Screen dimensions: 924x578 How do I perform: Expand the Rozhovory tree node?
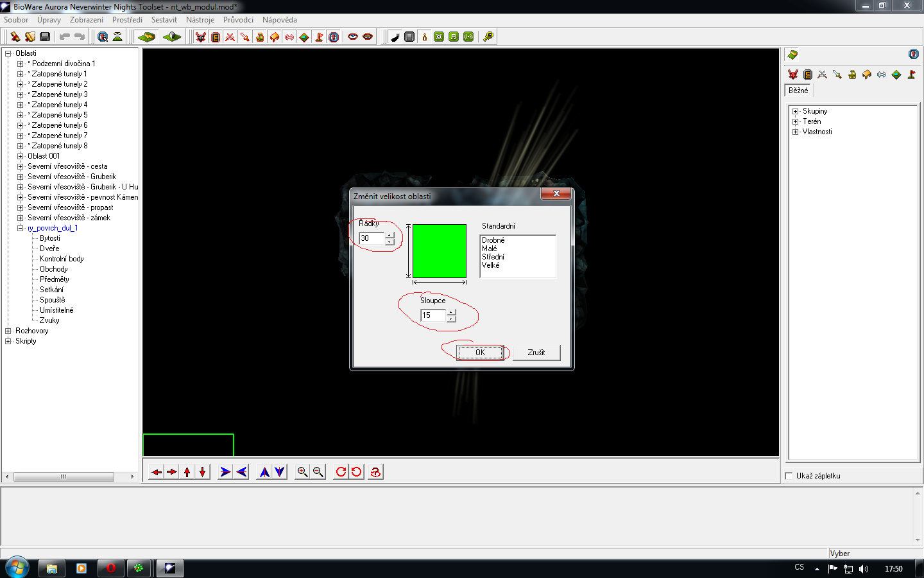[x=8, y=331]
